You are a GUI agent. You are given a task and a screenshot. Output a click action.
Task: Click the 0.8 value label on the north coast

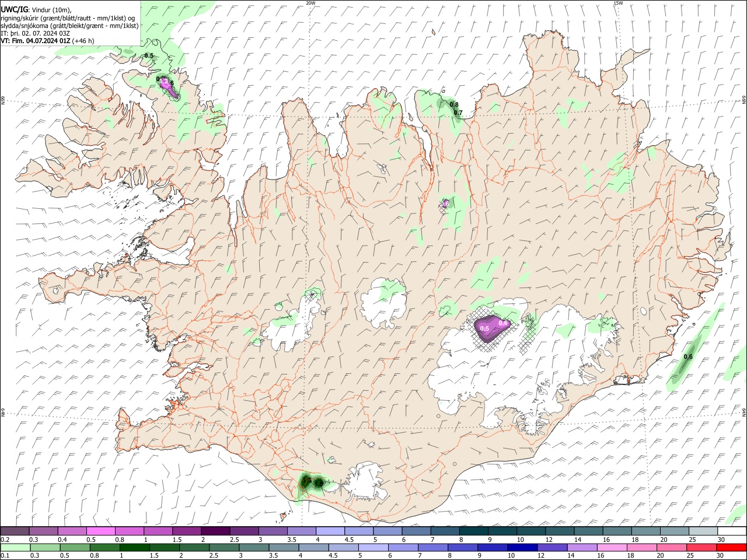click(454, 105)
